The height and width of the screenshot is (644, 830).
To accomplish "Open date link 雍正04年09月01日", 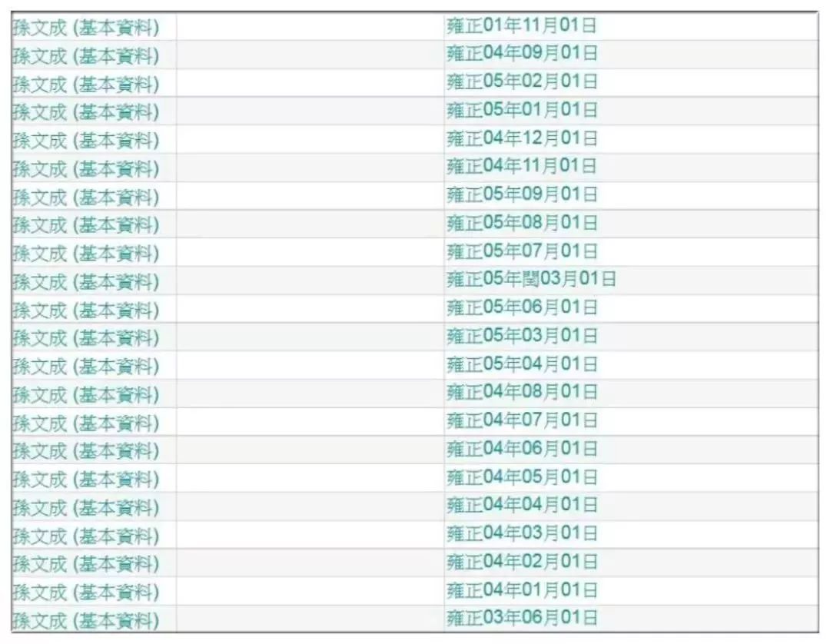I will point(522,55).
